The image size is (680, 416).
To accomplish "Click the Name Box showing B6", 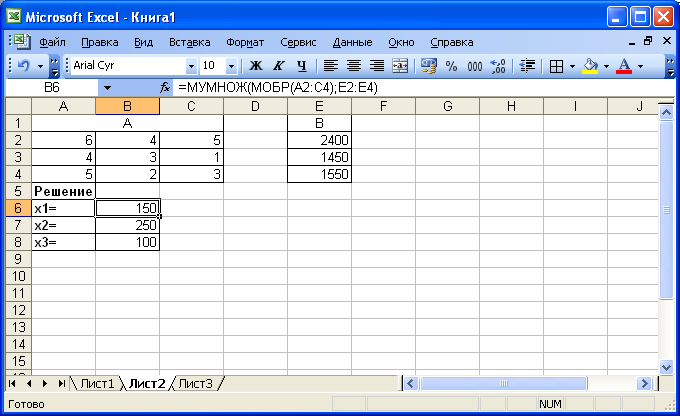I will 52,88.
